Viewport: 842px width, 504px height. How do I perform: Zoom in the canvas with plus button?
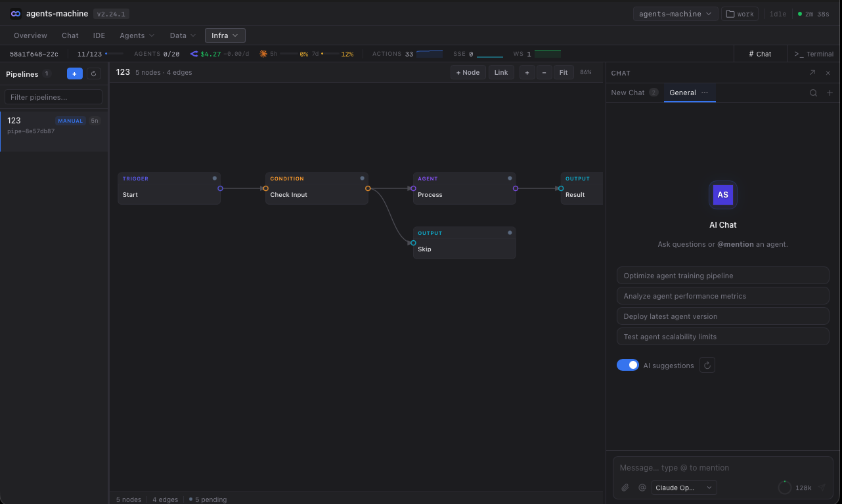click(527, 73)
